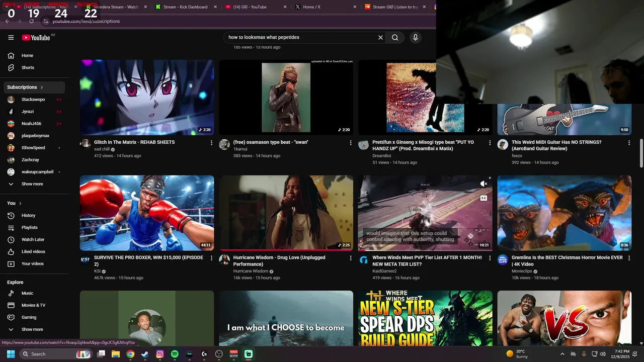Open options menu for SURVIVE THE PRO BOXER video
644x362 pixels.
coord(211,258)
